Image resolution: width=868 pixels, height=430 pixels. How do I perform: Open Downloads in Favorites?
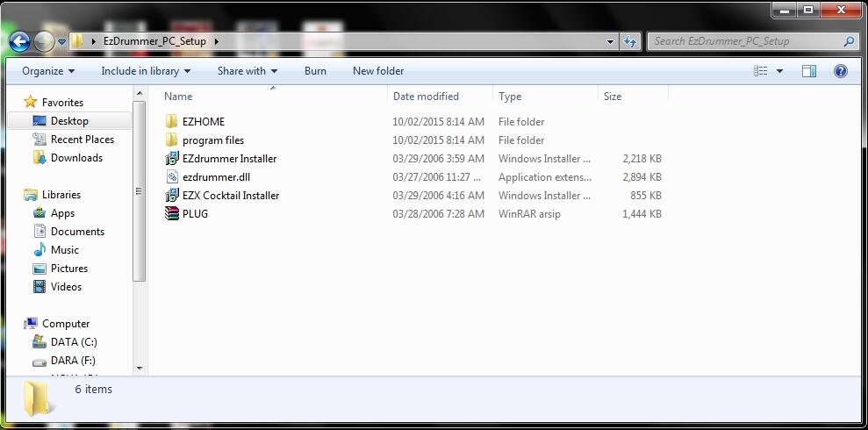76,158
